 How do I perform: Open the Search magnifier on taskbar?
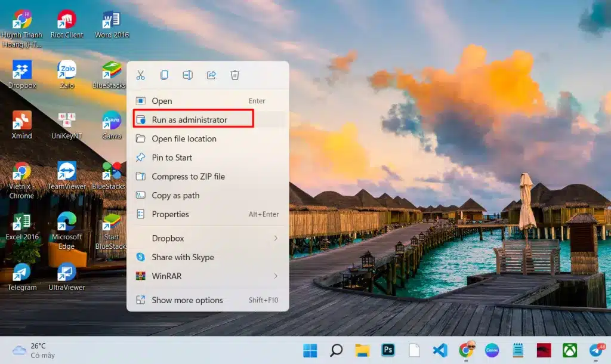336,350
